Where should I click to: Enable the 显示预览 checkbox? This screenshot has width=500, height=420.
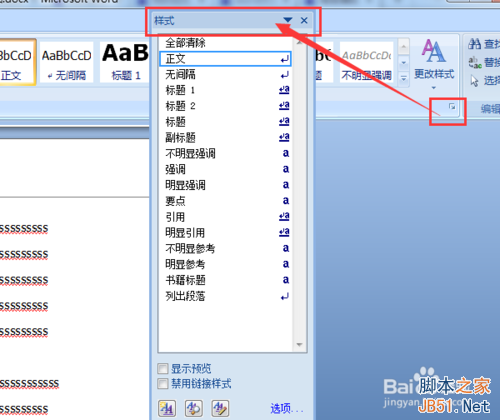point(163,369)
